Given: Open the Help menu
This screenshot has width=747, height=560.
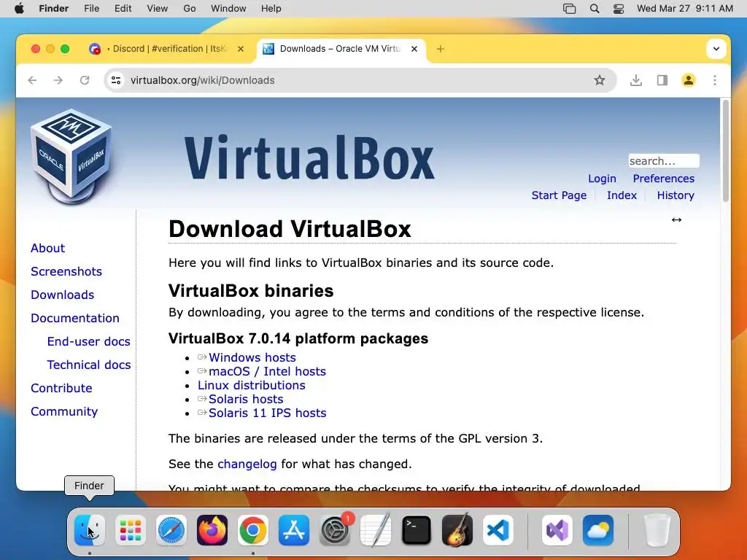Looking at the screenshot, I should 271,9.
